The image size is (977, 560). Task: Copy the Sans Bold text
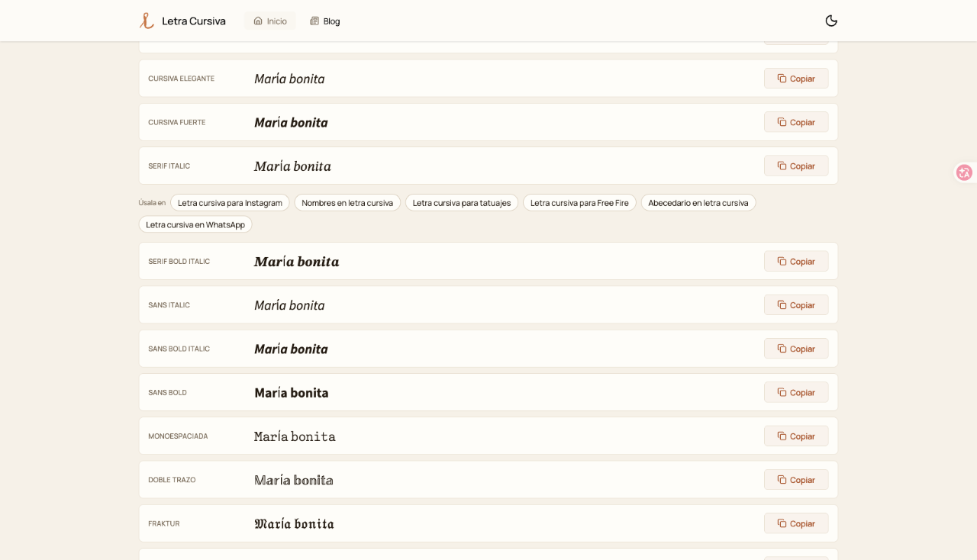pos(796,392)
